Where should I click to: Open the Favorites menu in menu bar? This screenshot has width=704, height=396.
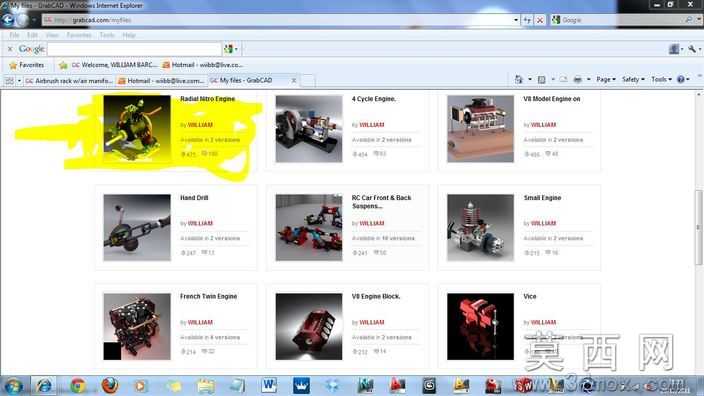pos(79,35)
